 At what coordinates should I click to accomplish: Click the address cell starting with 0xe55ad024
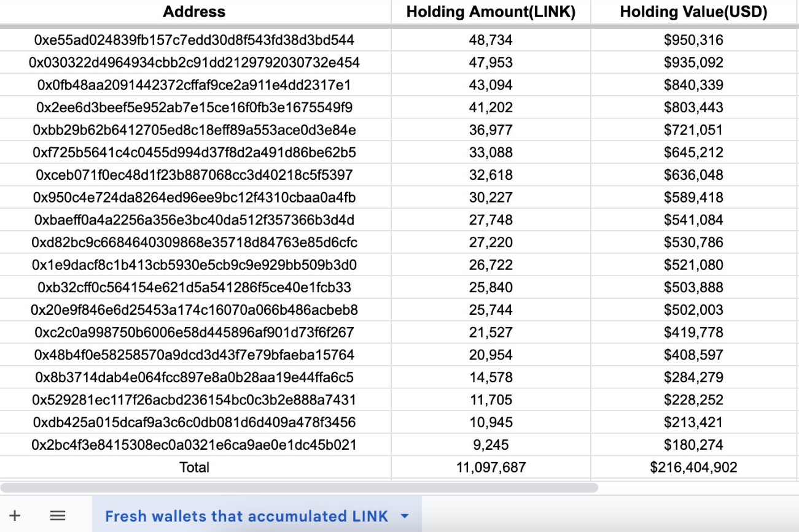(x=194, y=40)
